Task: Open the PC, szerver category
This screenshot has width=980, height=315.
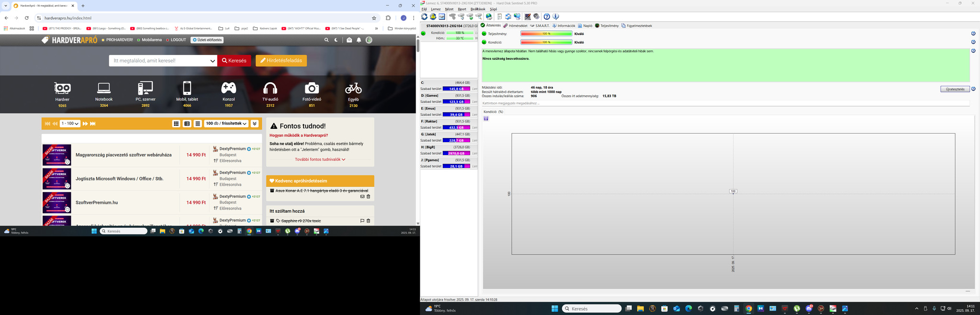Action: click(146, 88)
